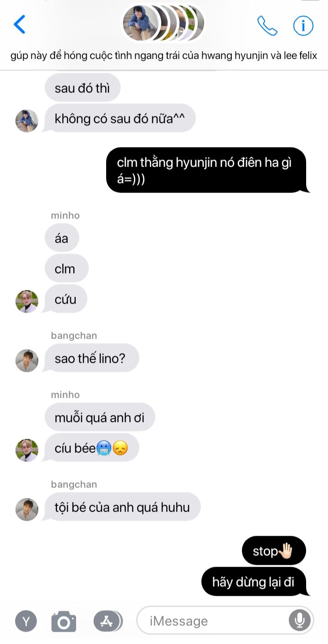This screenshot has width=328, height=644.
Task: Tap the stacked group avatars at top
Action: [x=163, y=22]
